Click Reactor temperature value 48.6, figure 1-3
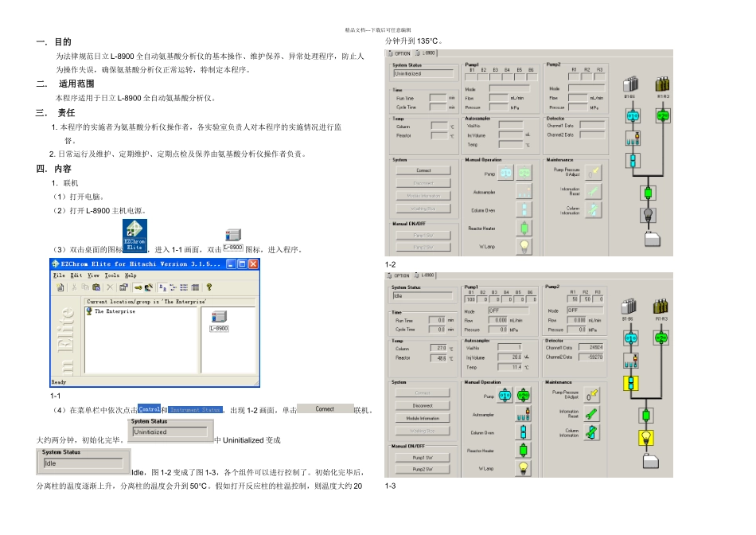756x535 pixels. pyautogui.click(x=438, y=358)
